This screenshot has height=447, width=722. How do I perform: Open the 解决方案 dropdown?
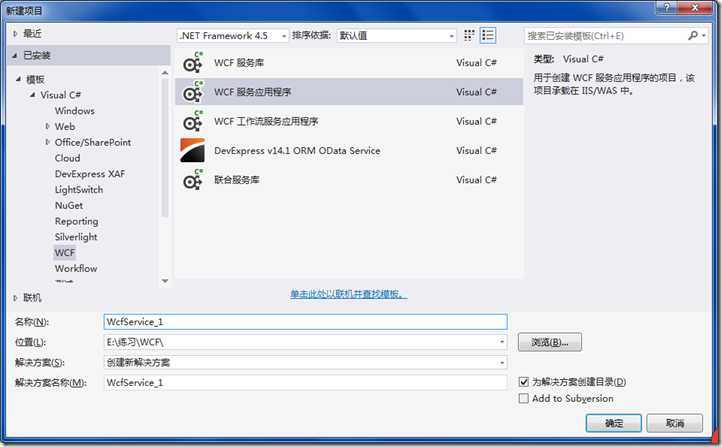pyautogui.click(x=502, y=362)
